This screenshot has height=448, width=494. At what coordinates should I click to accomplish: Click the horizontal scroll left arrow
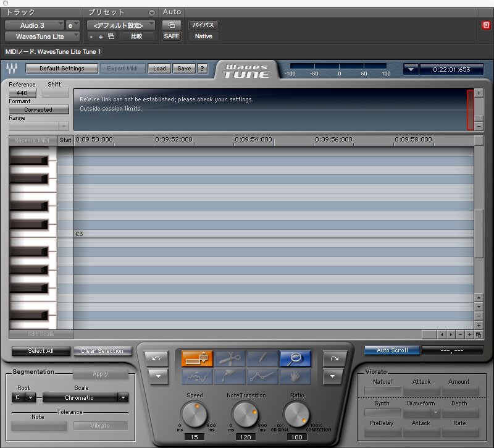(x=442, y=334)
